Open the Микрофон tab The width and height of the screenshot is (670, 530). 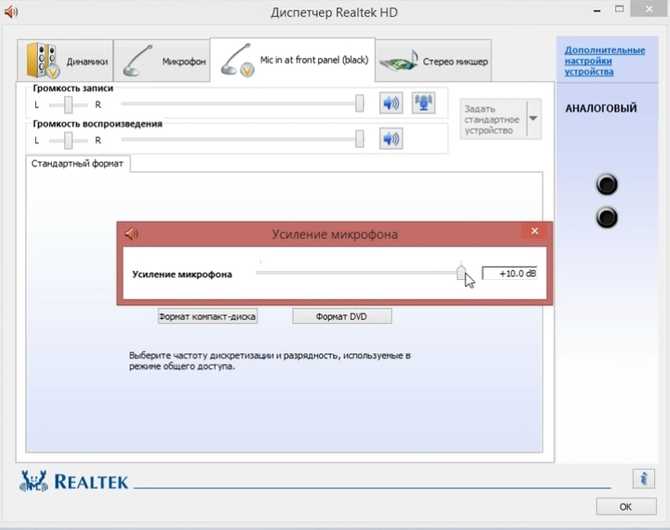162,61
